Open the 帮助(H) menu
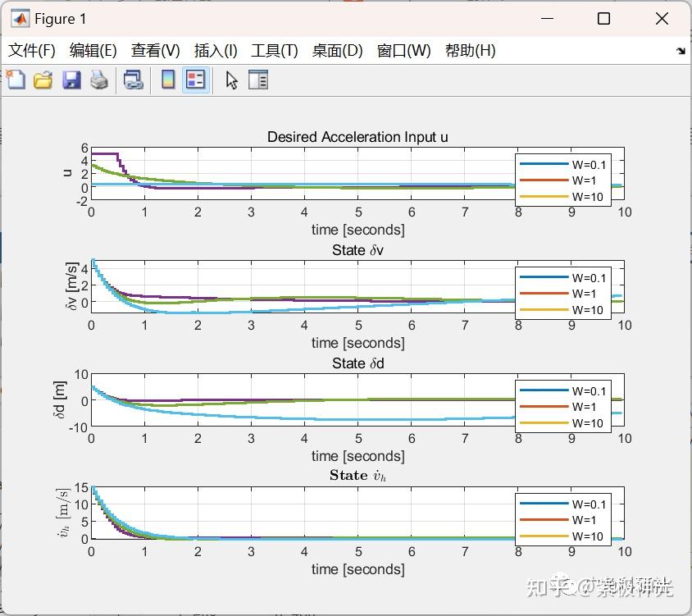This screenshot has height=616, width=692. [x=471, y=50]
